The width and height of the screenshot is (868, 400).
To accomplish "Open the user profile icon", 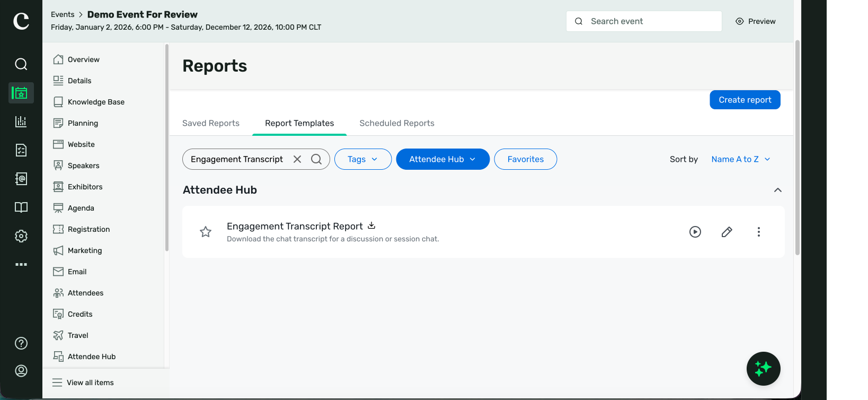I will [x=21, y=371].
